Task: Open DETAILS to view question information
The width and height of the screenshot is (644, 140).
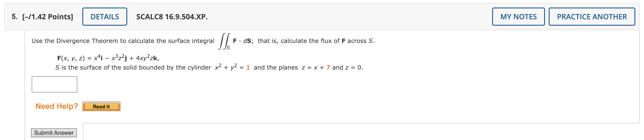Action: (x=105, y=16)
